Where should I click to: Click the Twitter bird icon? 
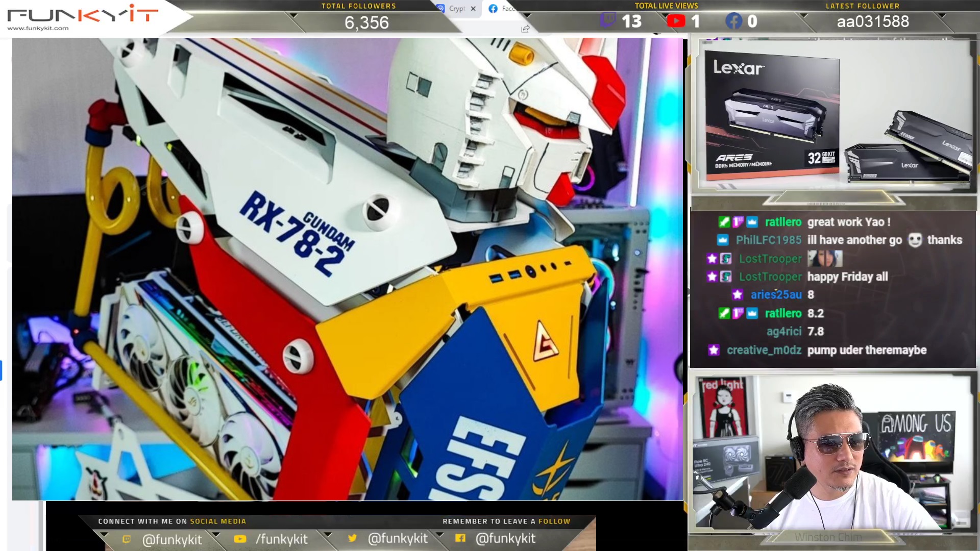352,538
